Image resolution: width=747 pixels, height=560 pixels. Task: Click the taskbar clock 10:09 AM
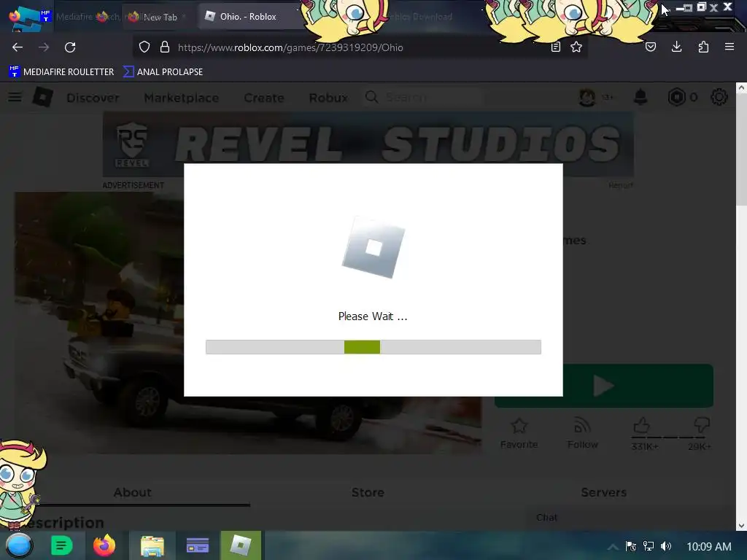[x=709, y=547]
